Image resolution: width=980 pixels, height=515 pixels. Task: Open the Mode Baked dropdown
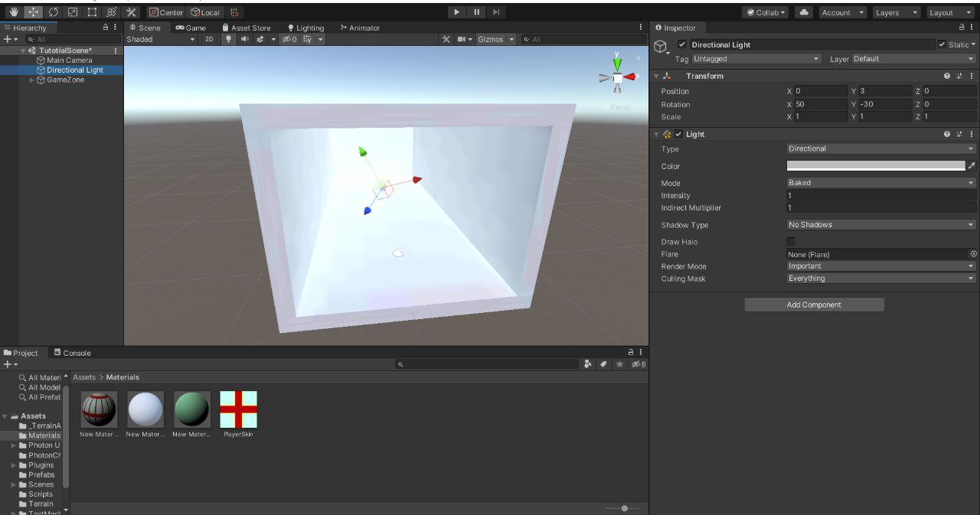tap(881, 182)
